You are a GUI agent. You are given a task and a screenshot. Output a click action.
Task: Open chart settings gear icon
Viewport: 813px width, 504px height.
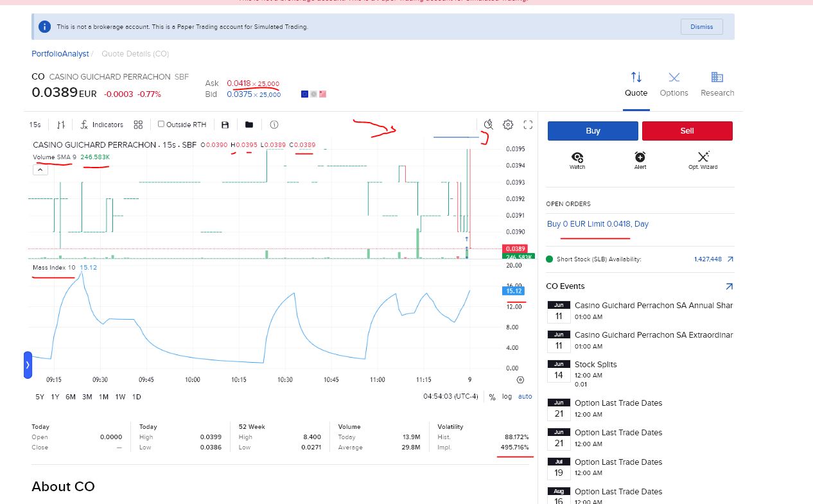(x=508, y=125)
